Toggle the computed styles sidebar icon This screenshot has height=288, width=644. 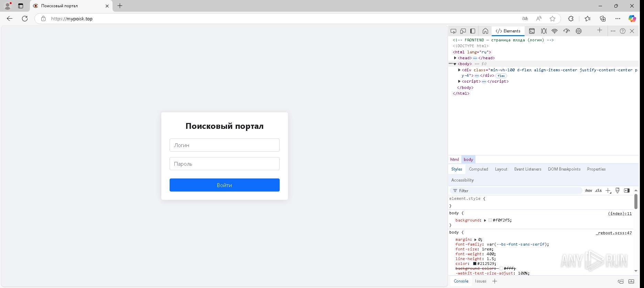click(627, 191)
